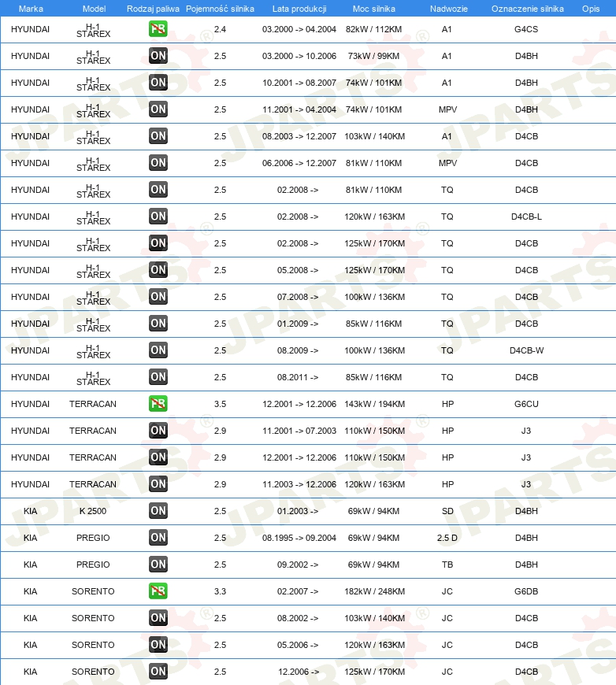This screenshot has width=616, height=685.
Task: Select the D4CB-W engine code cell
Action: (x=526, y=350)
